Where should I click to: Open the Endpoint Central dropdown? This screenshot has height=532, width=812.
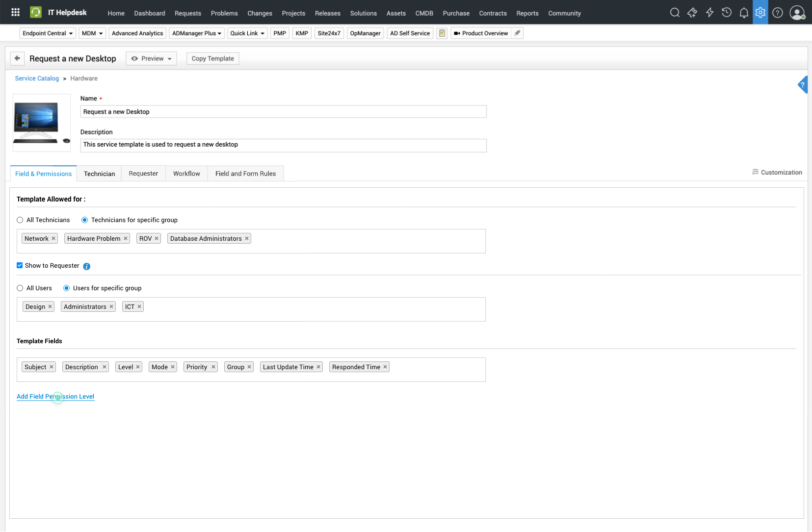click(x=48, y=33)
